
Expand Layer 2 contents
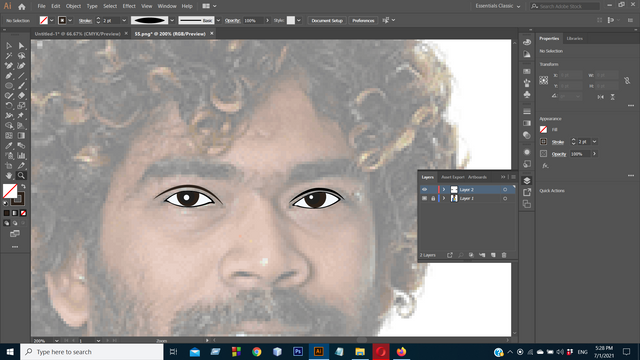(x=444, y=189)
